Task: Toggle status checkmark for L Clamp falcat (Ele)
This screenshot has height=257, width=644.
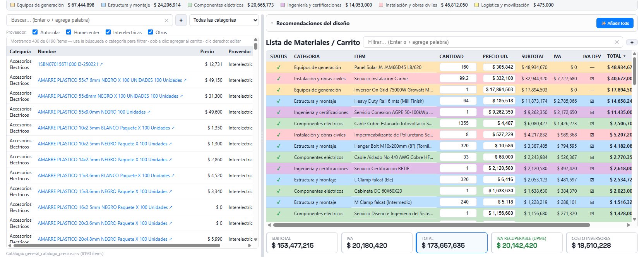Action: 278,180
